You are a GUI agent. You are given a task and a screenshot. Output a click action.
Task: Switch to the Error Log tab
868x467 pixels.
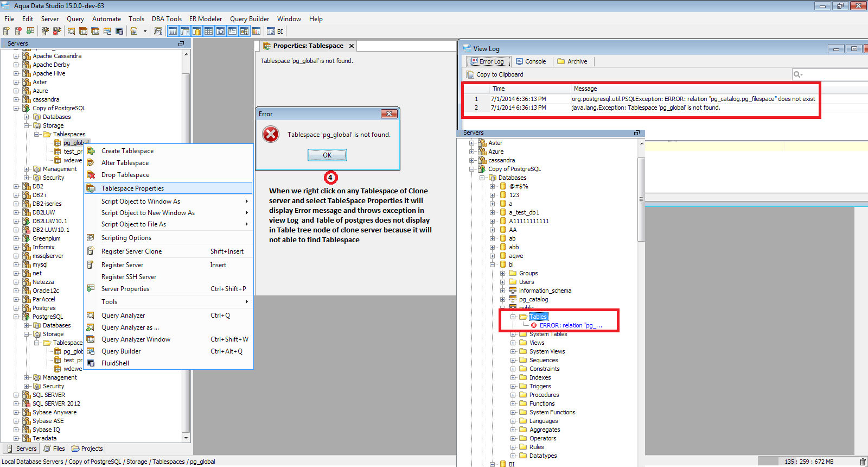(x=488, y=61)
